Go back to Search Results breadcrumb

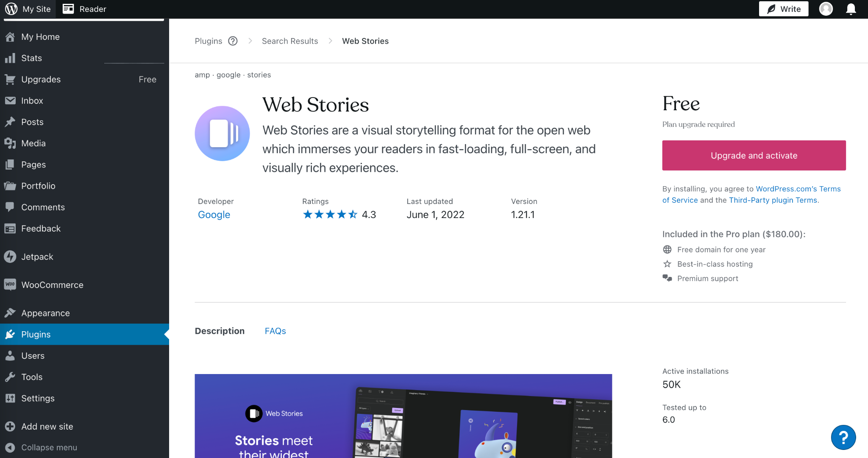(290, 41)
